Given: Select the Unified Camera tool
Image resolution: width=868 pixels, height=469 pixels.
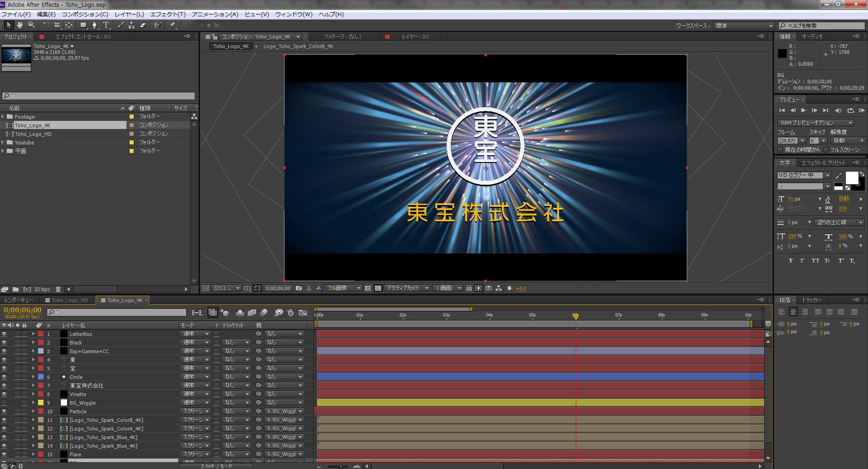Looking at the screenshot, I should [x=58, y=25].
